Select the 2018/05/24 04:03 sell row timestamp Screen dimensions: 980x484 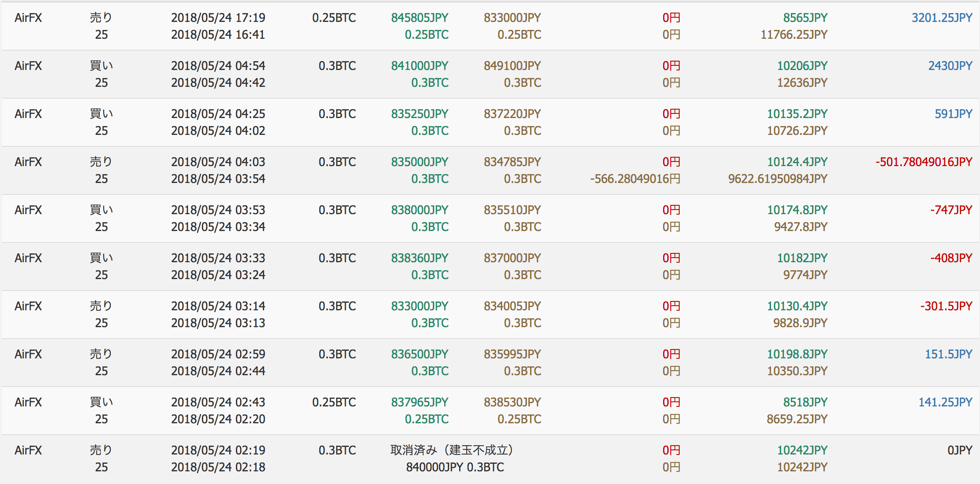pyautogui.click(x=218, y=162)
